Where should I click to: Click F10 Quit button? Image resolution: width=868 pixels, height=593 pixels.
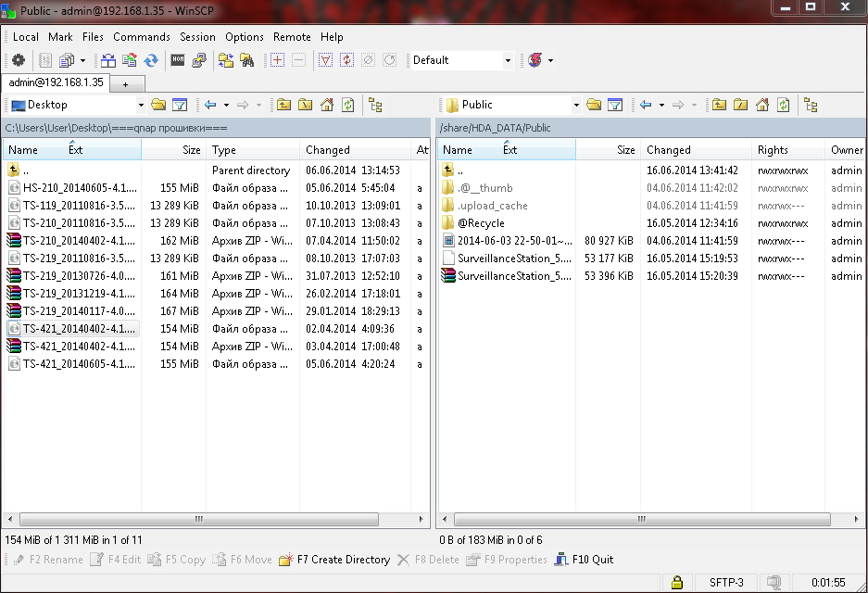(585, 560)
